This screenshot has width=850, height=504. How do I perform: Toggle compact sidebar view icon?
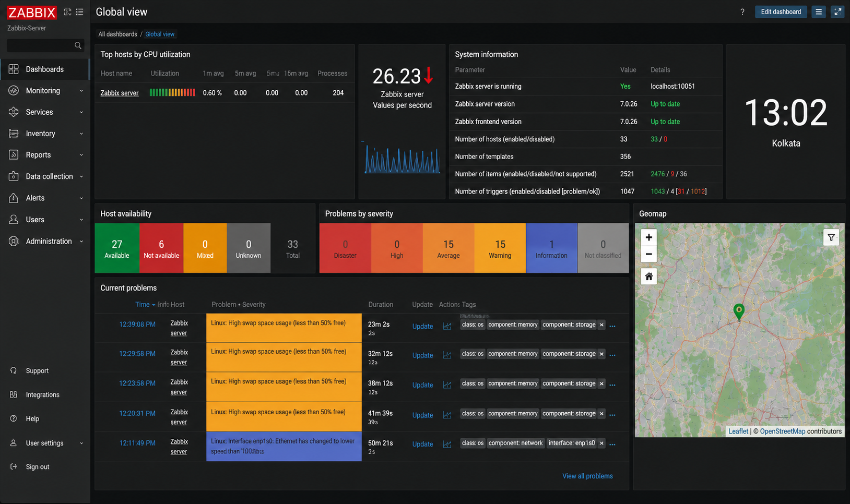click(x=67, y=12)
